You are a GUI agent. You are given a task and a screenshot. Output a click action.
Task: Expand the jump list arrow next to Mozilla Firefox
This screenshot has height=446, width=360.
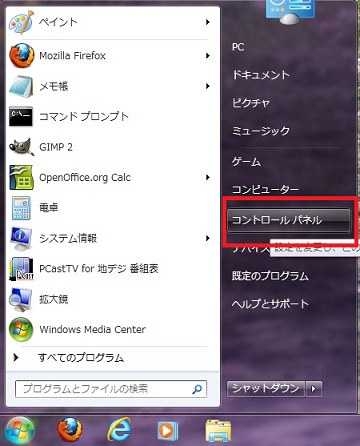[208, 56]
